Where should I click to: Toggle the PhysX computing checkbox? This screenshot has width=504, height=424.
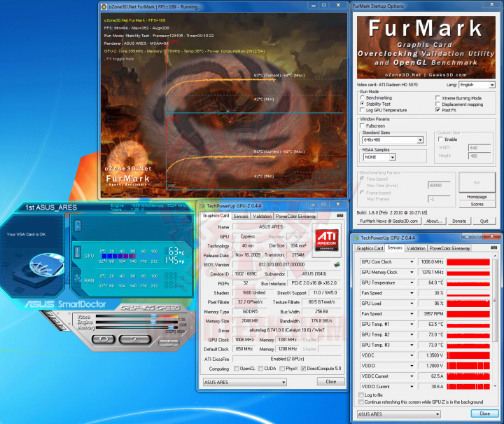282,369
